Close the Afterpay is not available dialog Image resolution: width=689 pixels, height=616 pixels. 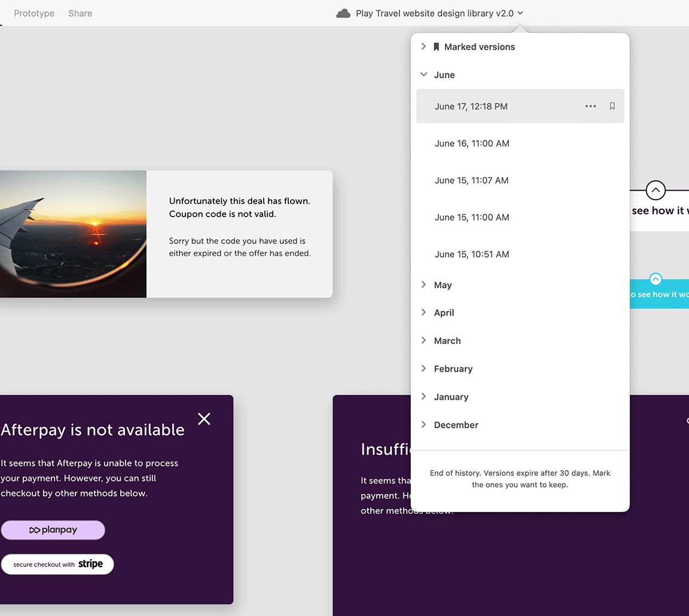coord(204,419)
